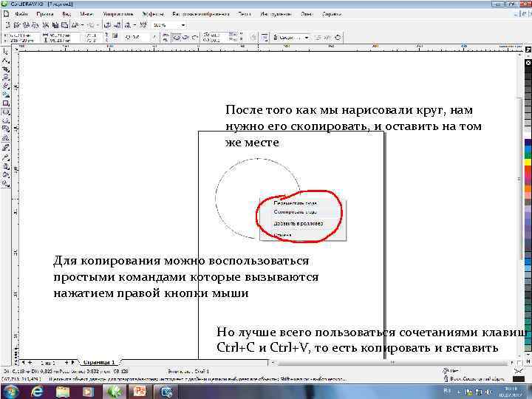532x399 pixels.
Task: Click the no-color X swatch in palette
Action: (x=528, y=63)
